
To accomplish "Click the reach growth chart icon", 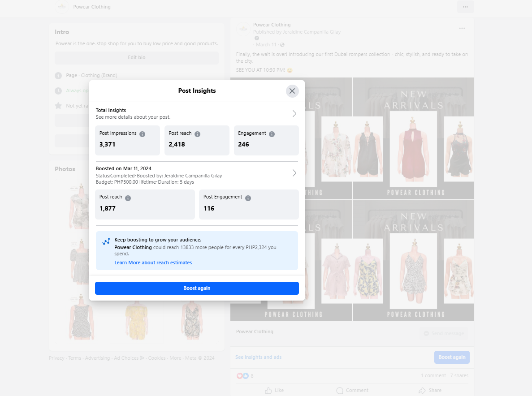I will click(x=106, y=241).
